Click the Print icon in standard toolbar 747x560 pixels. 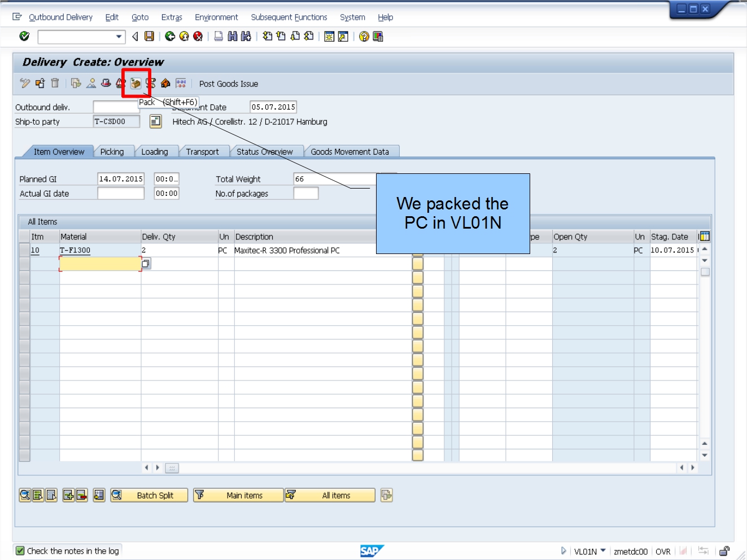[x=219, y=36]
